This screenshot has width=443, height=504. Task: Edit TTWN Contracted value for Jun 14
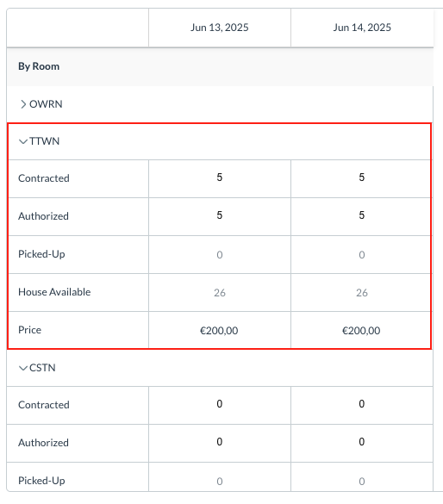[362, 177]
